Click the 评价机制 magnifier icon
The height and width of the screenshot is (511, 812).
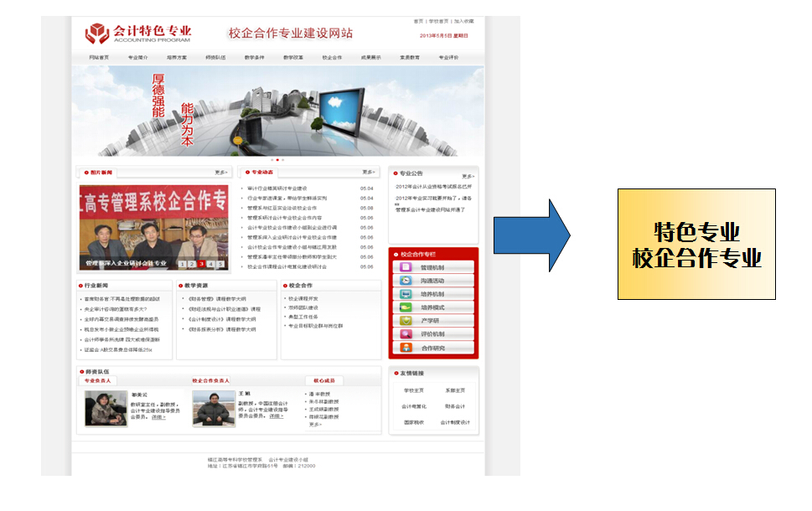[x=406, y=334]
